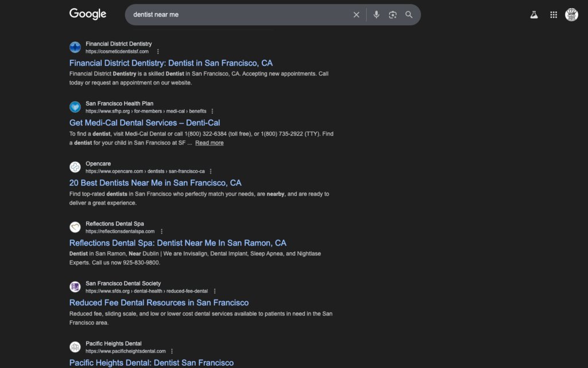The width and height of the screenshot is (588, 368).
Task: Open Google Lens image search
Action: coord(393,15)
